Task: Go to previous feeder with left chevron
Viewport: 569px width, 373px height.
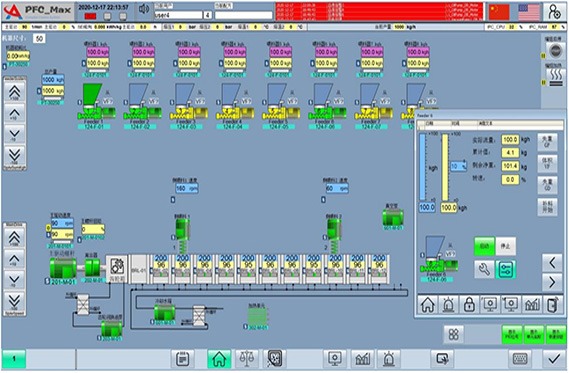Action: (552, 262)
